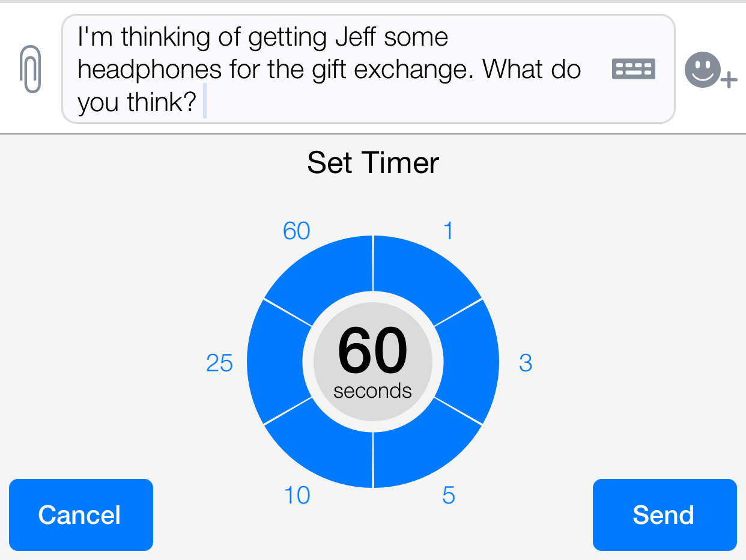The width and height of the screenshot is (746, 560).
Task: Cancel the timer setup
Action: click(81, 515)
